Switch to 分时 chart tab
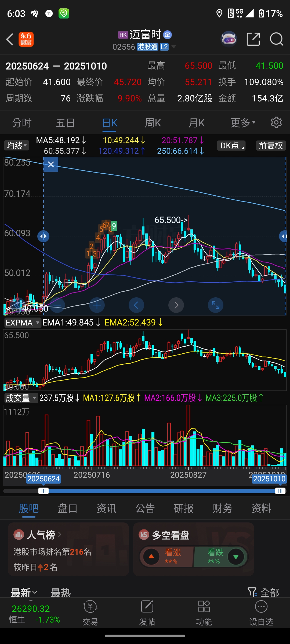The width and height of the screenshot is (290, 644). (x=22, y=123)
